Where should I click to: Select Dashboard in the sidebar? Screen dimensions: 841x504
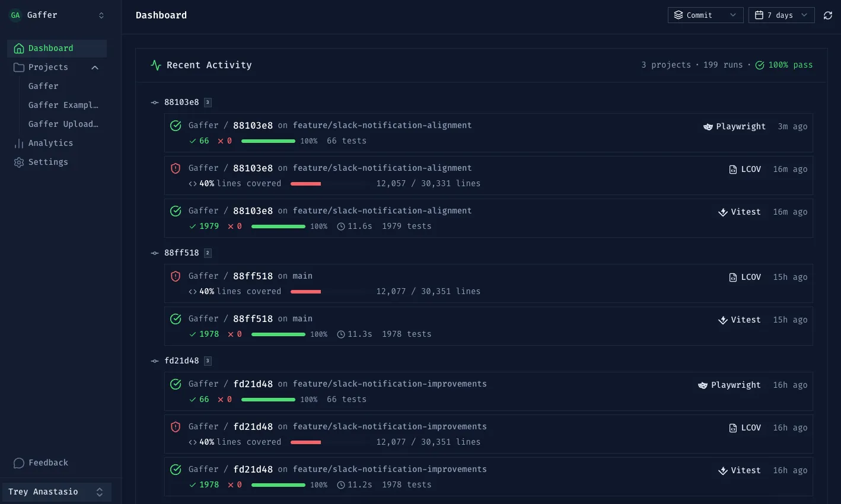[50, 48]
